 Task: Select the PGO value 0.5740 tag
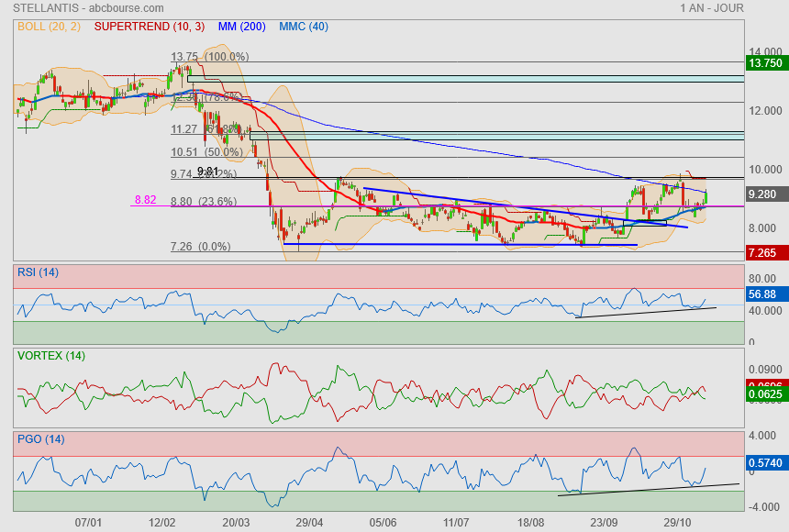point(765,464)
